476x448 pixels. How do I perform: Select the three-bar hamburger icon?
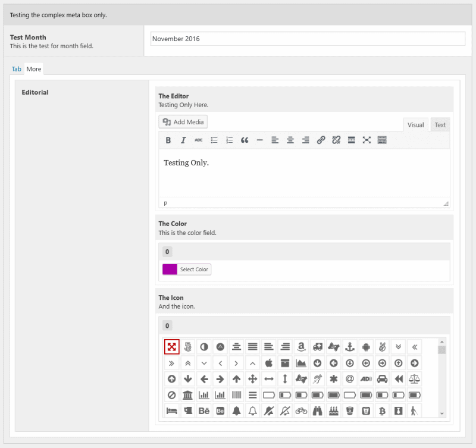(252, 395)
